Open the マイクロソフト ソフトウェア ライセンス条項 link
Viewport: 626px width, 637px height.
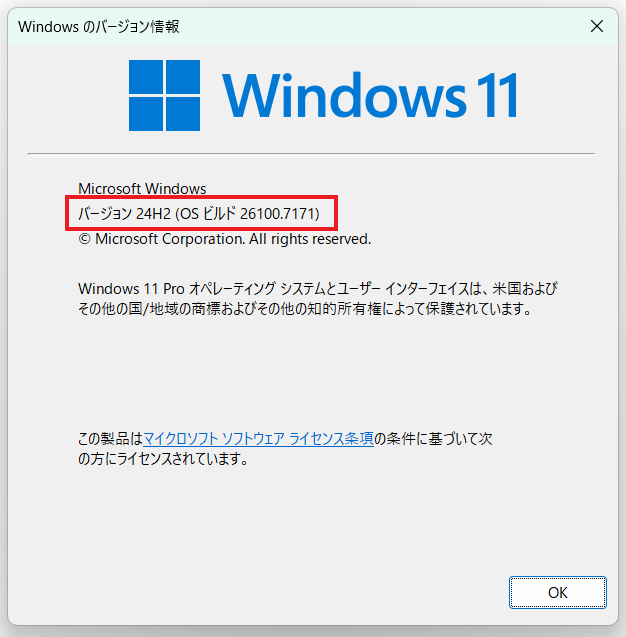tap(258, 438)
